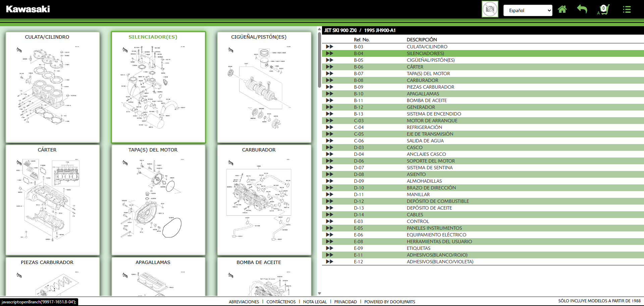Click double-arrow icon beside ETIQUETAS row

click(329, 248)
